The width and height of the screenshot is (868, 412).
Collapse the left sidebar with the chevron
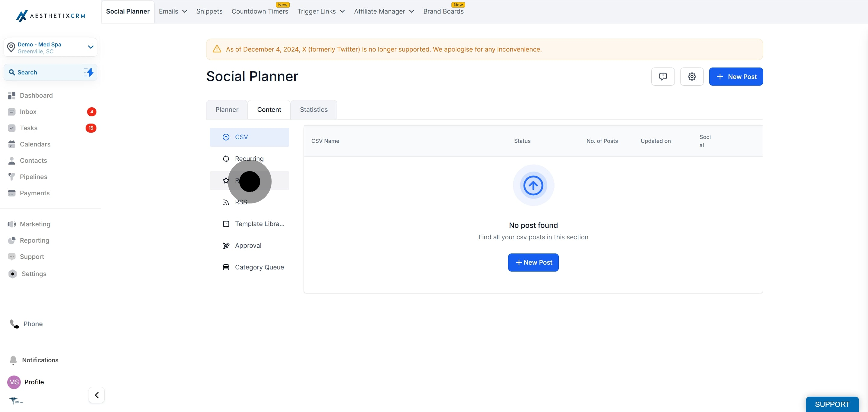[x=97, y=395]
